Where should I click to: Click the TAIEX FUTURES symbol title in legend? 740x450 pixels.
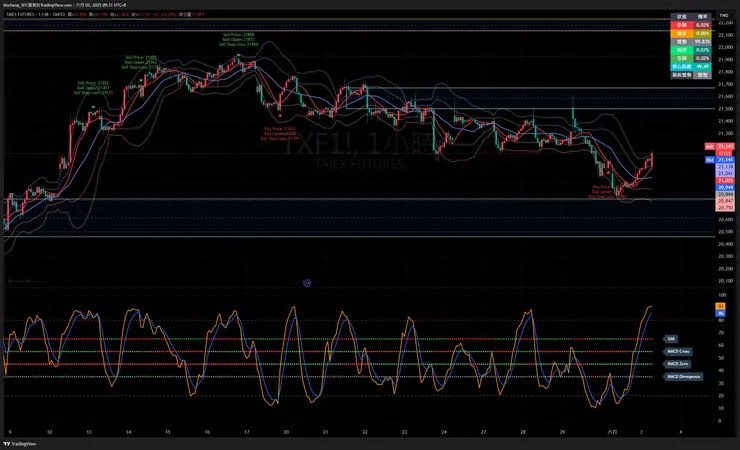(20, 15)
